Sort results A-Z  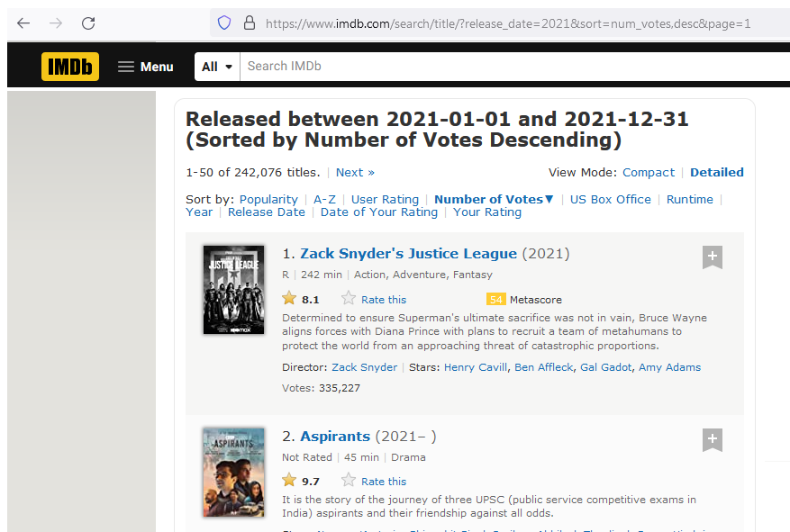click(324, 199)
